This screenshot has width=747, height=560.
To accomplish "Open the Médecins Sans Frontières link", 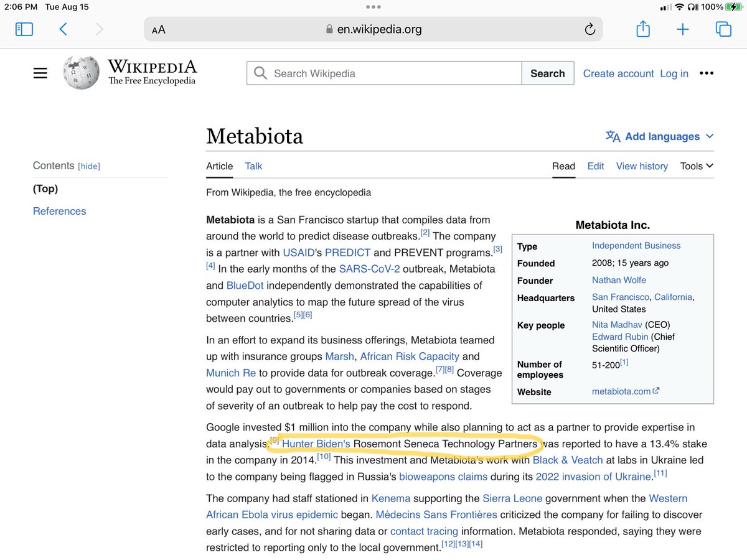I will tap(436, 515).
